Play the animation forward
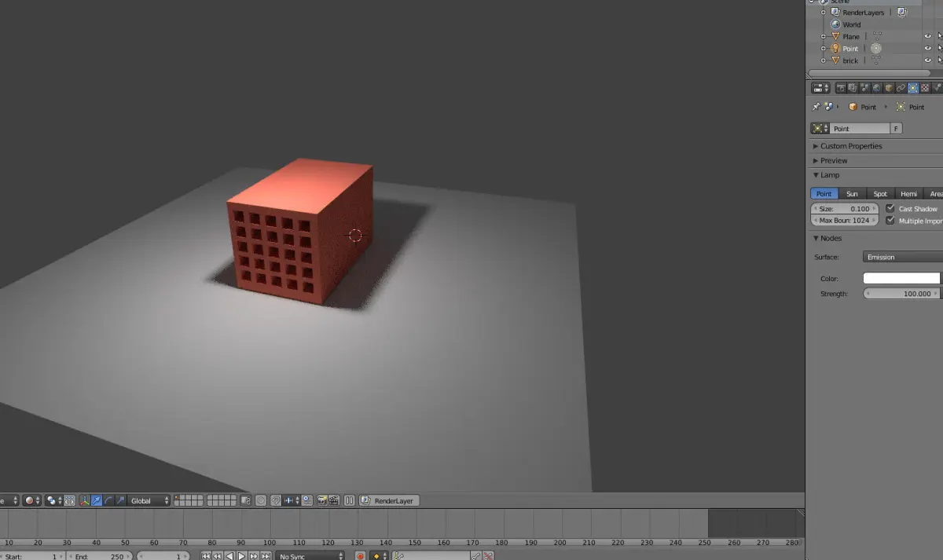Image resolution: width=943 pixels, height=560 pixels. pyautogui.click(x=242, y=556)
